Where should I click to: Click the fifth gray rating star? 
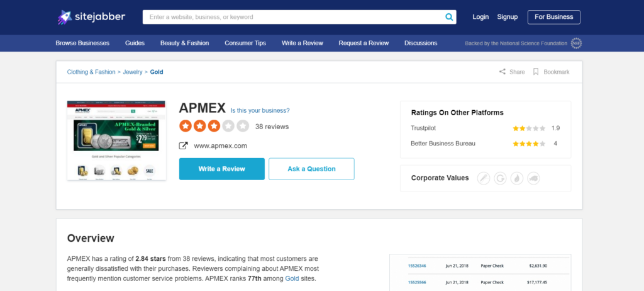click(x=243, y=126)
